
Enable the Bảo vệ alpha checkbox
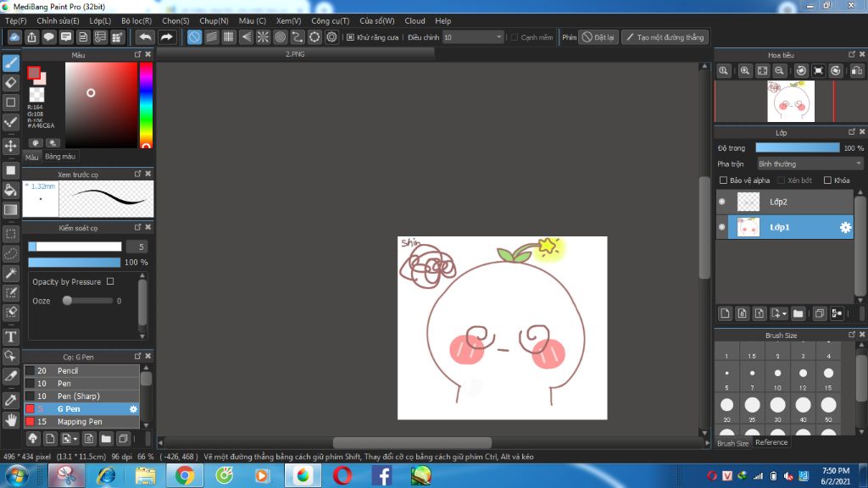coord(723,180)
